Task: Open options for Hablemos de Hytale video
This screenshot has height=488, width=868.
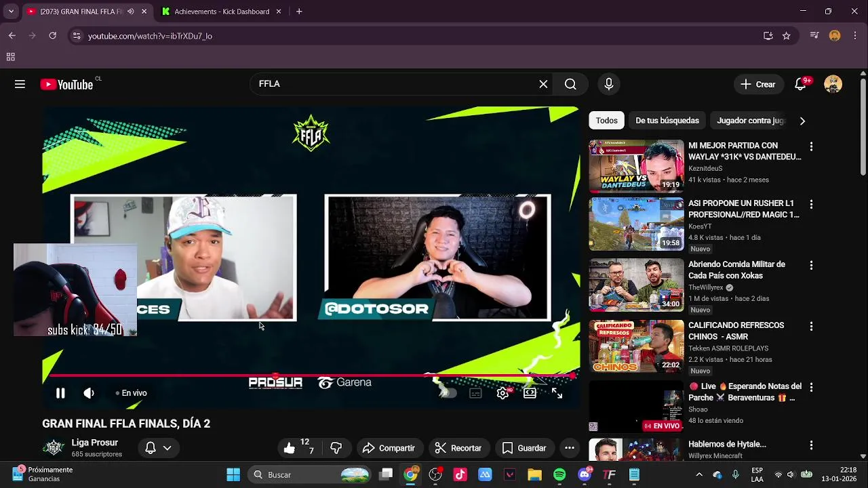Action: pos(811,445)
